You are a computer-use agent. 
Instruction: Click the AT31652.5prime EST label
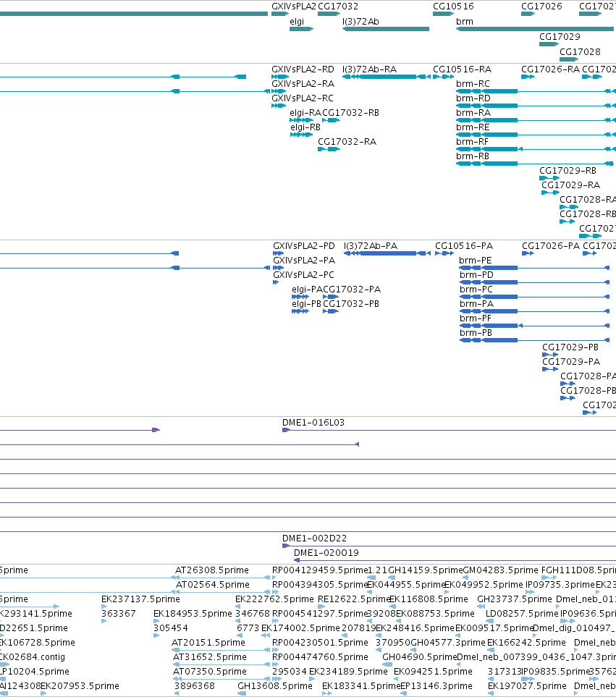[210, 657]
